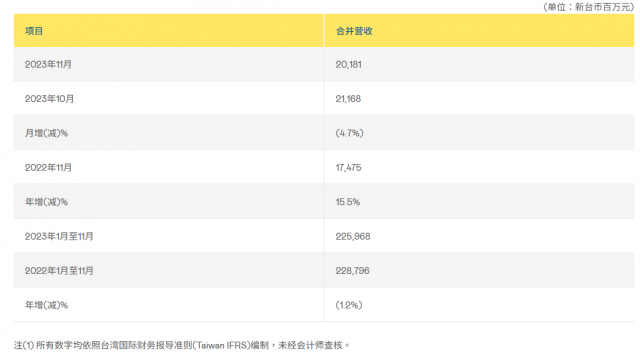Screen dimensions: 640x360
Task: Click the 20,181 revenue value
Action: (x=349, y=64)
